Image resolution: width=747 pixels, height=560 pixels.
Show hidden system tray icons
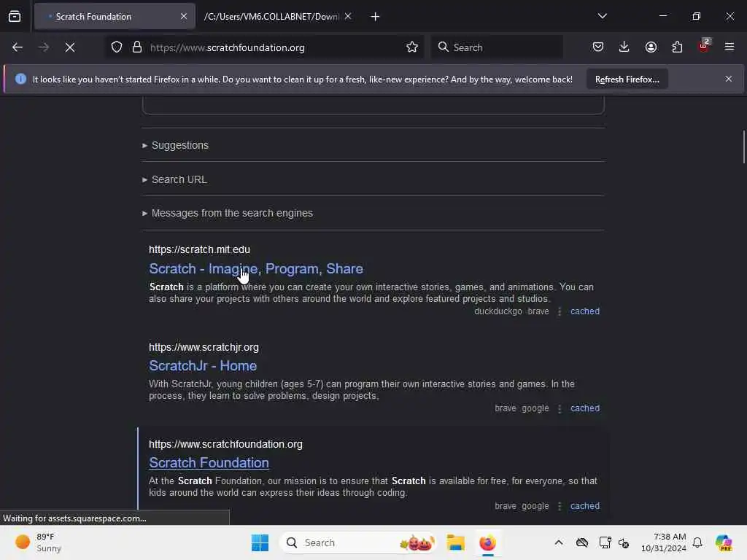pyautogui.click(x=559, y=542)
